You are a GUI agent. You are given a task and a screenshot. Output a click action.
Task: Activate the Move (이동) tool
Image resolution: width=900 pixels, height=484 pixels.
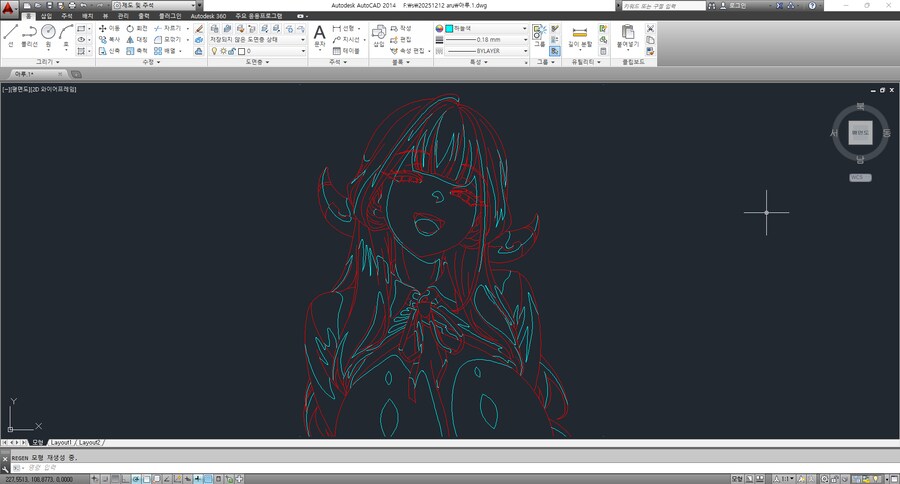tap(109, 28)
